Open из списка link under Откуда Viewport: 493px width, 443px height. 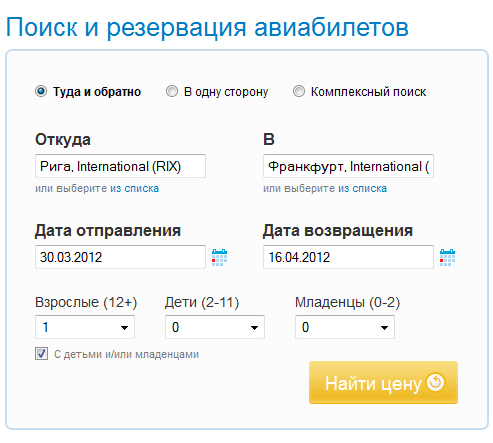point(134,188)
